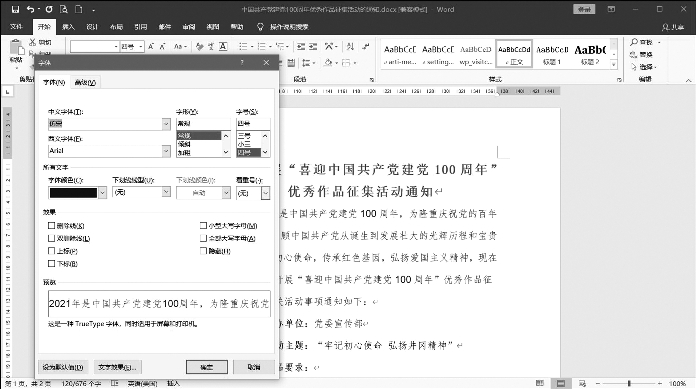This screenshot has width=696, height=389.
Task: Click the font size input field in dialog
Action: 253,123
